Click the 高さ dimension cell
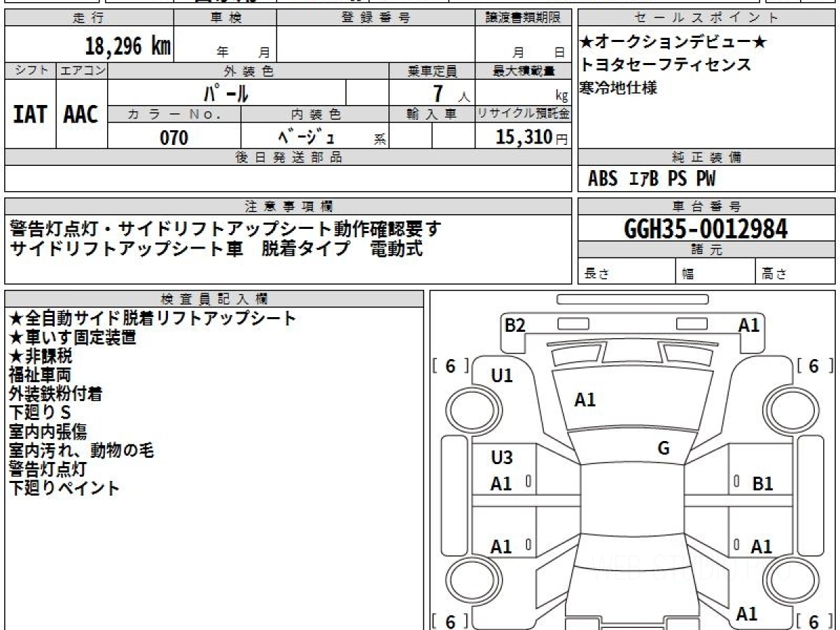The image size is (840, 630). (796, 272)
